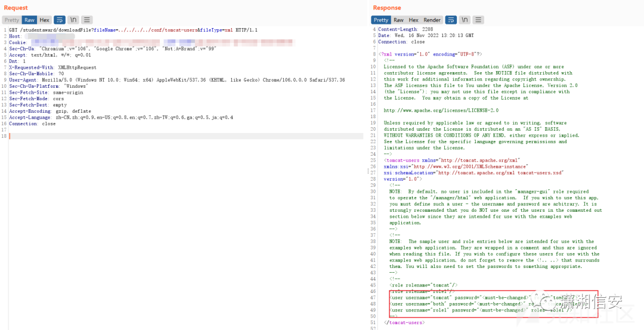Image resolution: width=644 pixels, height=330 pixels.
Task: Click the GET /studentaward/downloadFile request line
Action: coord(134,30)
